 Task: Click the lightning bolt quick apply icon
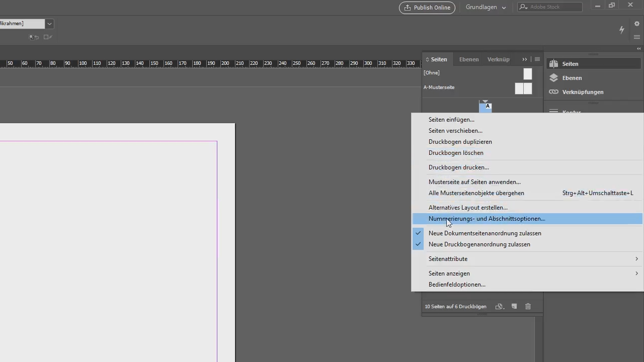(x=622, y=30)
